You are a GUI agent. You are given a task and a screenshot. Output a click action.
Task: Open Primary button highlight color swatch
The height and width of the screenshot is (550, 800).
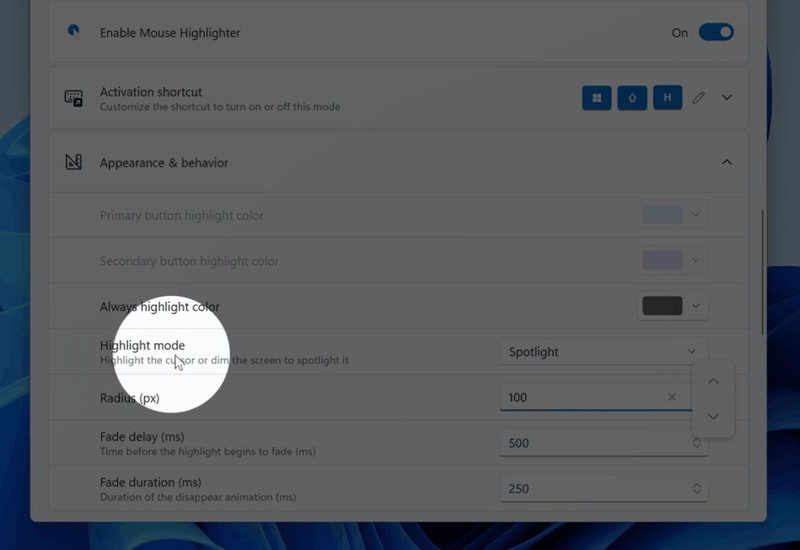[662, 215]
